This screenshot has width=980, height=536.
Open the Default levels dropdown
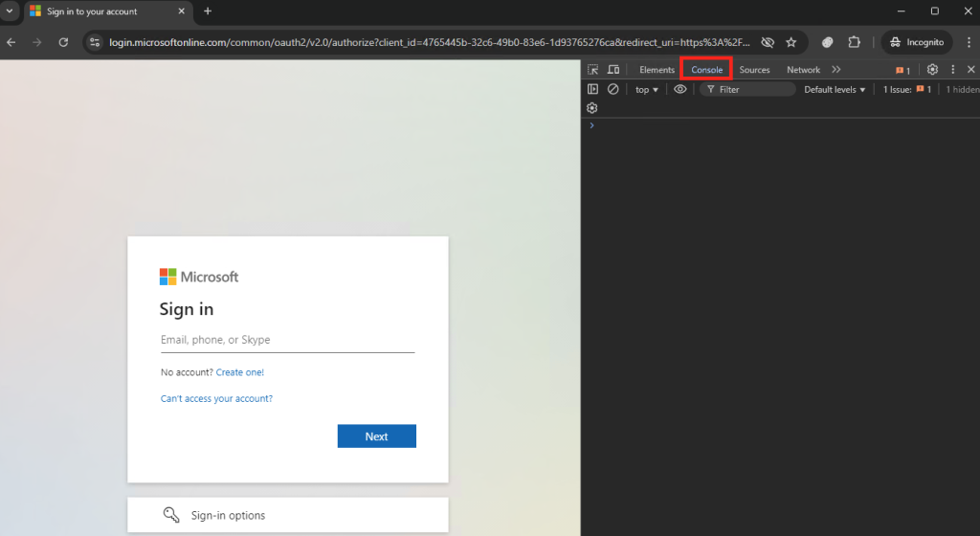click(x=835, y=90)
